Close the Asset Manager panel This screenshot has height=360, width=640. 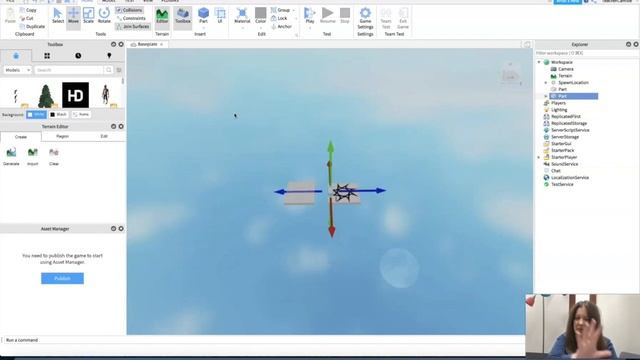pyautogui.click(x=121, y=229)
